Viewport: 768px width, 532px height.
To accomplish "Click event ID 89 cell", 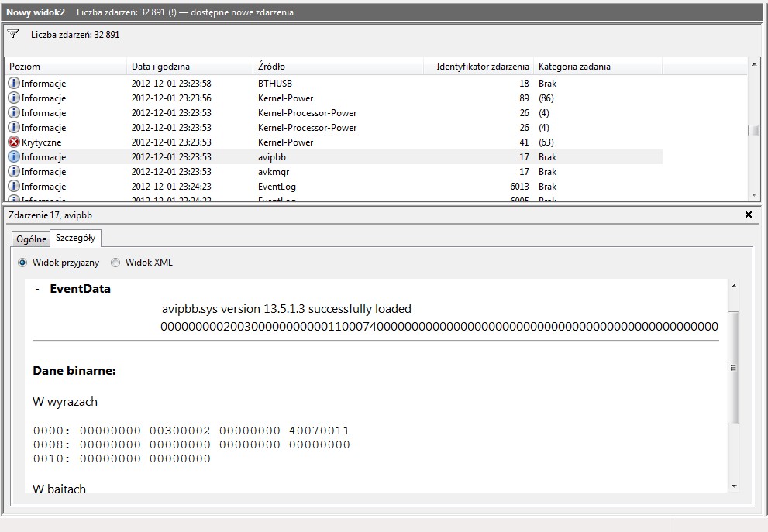I will (524, 98).
